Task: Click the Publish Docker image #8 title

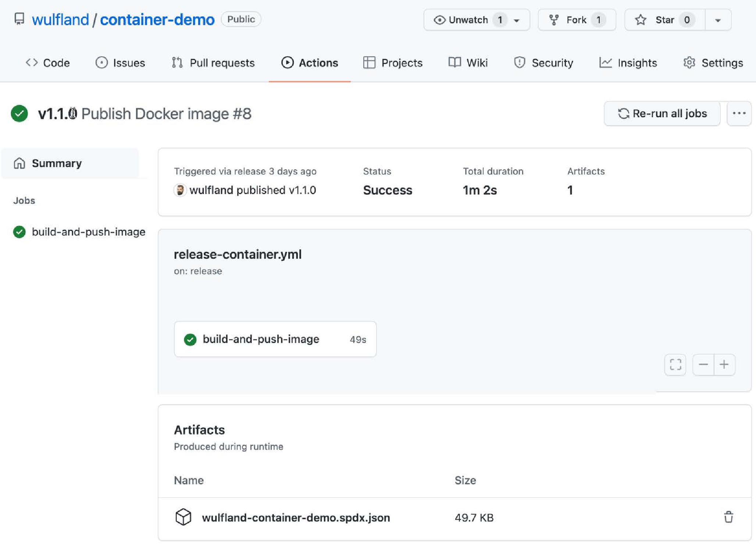Action: tap(166, 114)
